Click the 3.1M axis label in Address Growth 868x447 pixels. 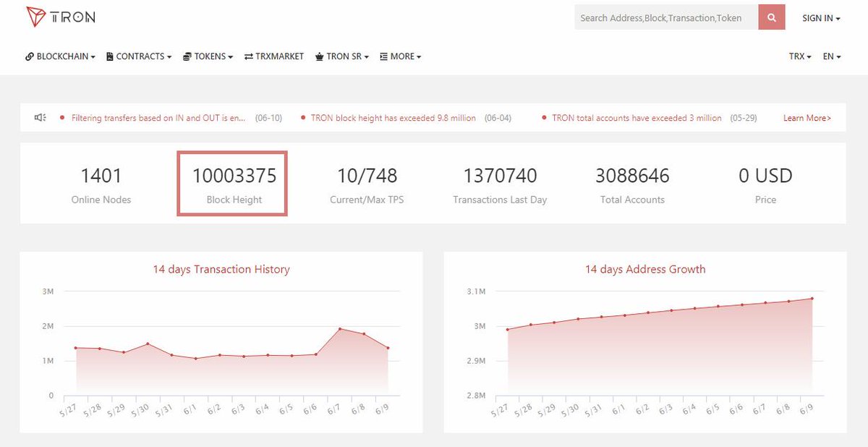[x=475, y=291]
